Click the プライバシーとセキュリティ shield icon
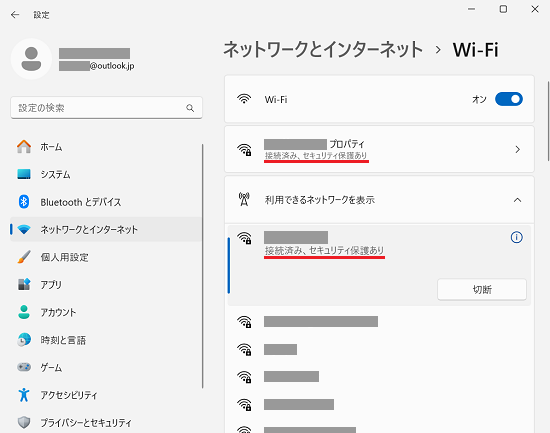Screen dimensions: 550x433 tap(24, 422)
